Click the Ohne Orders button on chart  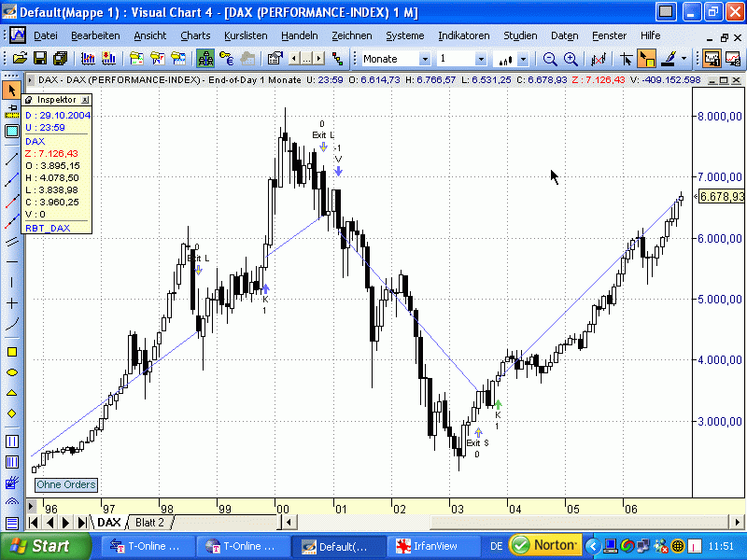click(x=66, y=484)
